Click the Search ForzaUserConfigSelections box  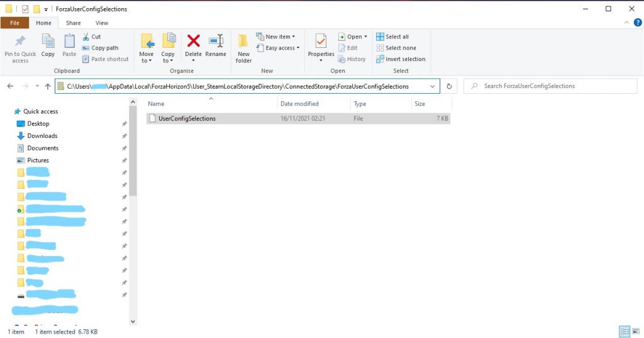[553, 86]
